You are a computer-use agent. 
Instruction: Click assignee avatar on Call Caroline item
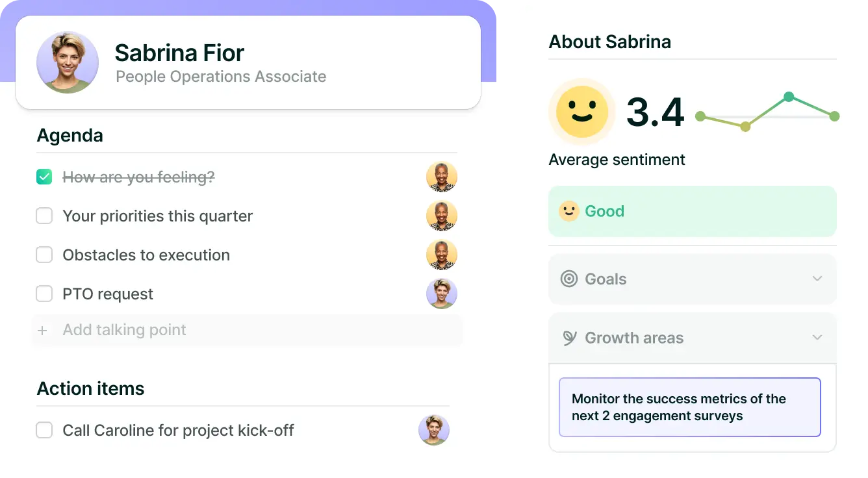(433, 430)
